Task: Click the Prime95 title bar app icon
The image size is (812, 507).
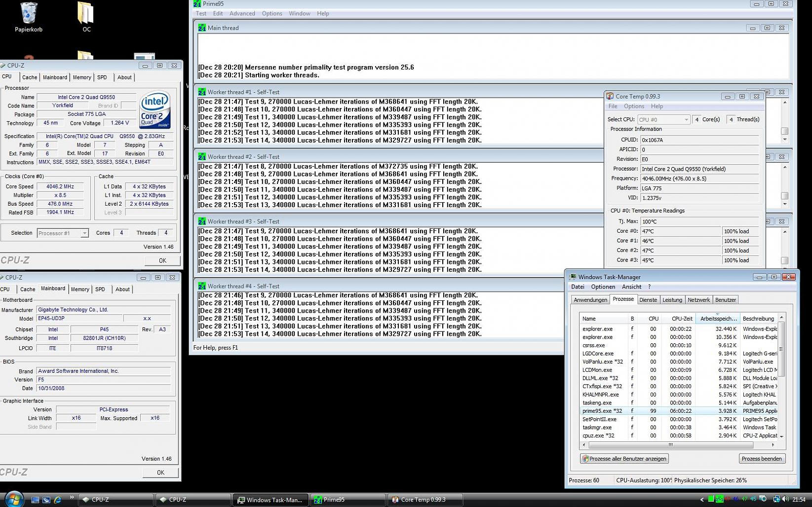Action: pos(197,3)
